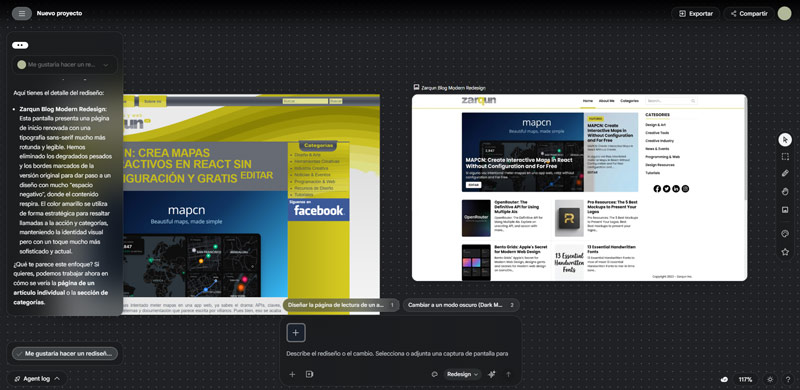This screenshot has height=390, width=800.
Task: Choose suggestion 'Cambiar a un modo oscuro (Dark M...'
Action: point(461,305)
